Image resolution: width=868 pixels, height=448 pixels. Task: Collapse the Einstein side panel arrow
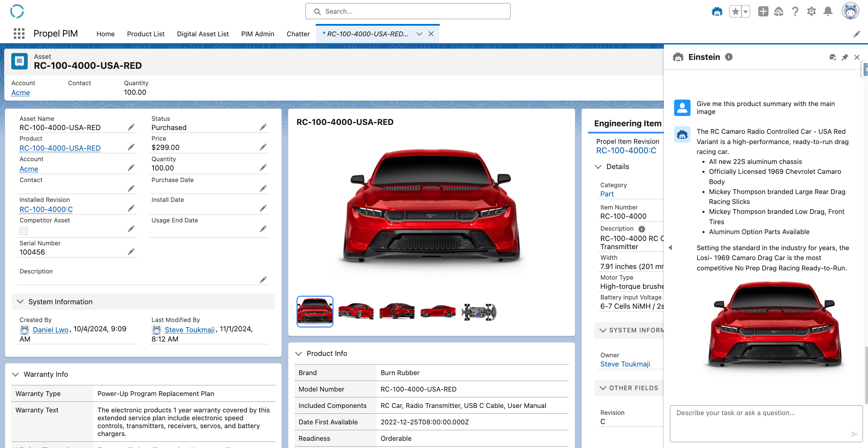670,247
